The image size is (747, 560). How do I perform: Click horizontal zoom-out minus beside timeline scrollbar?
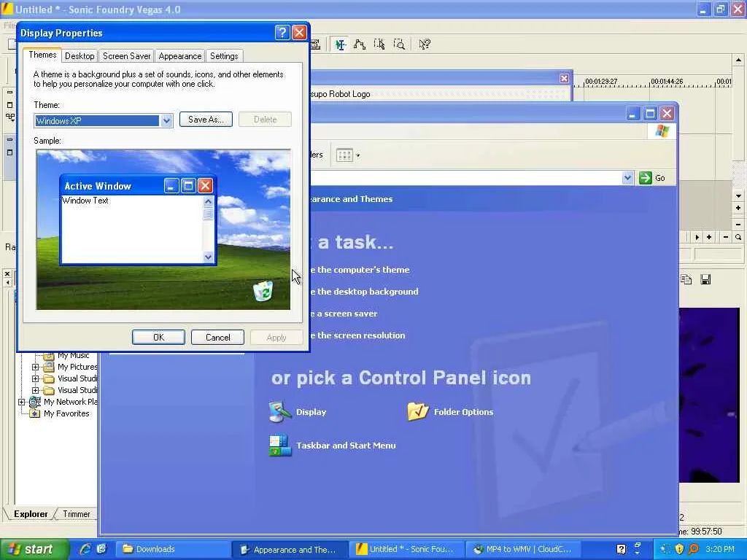726,237
